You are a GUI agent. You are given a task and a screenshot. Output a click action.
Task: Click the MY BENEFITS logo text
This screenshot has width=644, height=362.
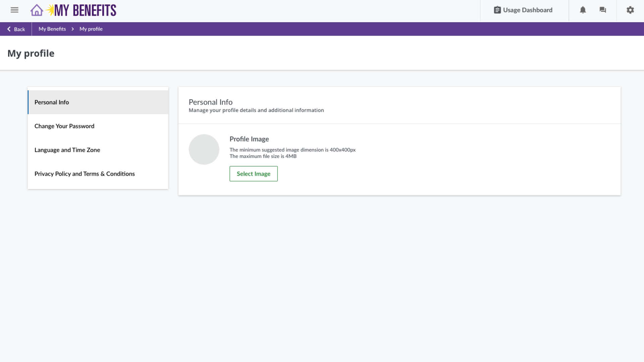point(85,10)
